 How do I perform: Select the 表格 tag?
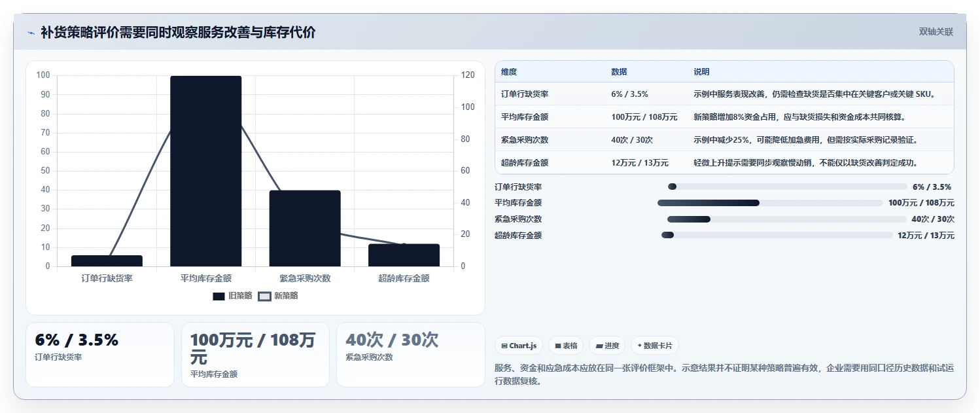click(566, 346)
